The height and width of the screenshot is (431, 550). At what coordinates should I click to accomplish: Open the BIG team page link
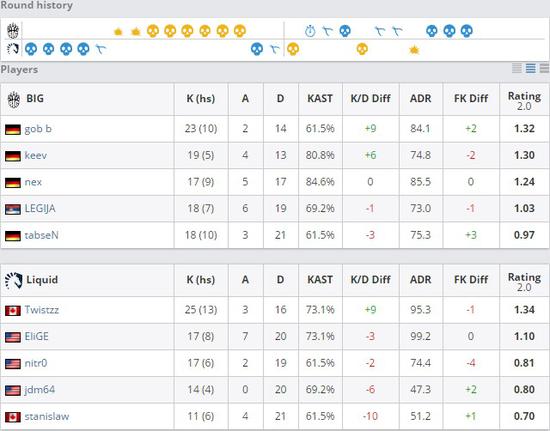[x=35, y=99]
